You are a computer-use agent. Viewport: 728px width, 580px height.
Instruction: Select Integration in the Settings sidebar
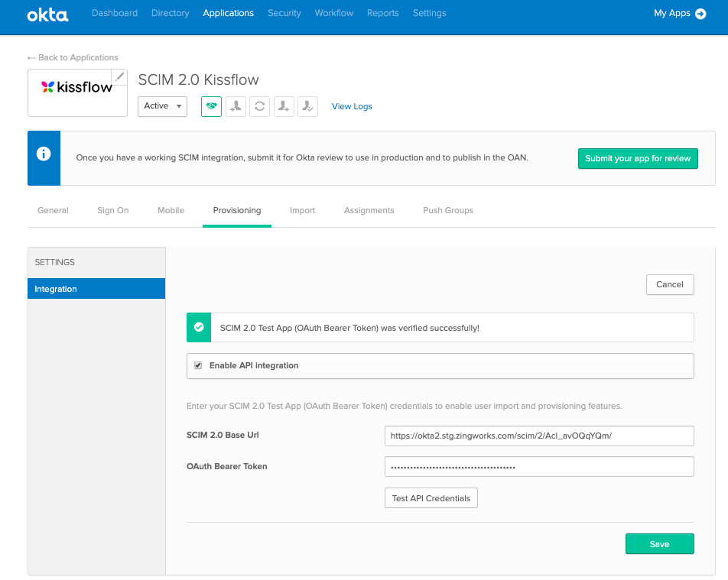pos(96,289)
